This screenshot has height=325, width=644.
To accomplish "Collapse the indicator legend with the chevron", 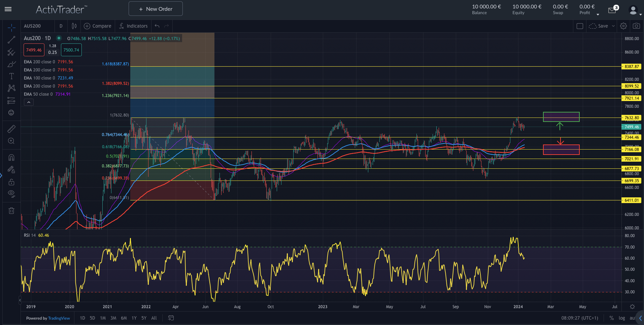I will 29,102.
